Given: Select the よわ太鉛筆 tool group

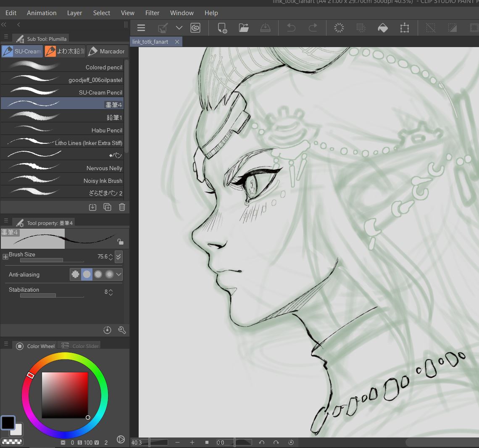Looking at the screenshot, I should click(65, 51).
